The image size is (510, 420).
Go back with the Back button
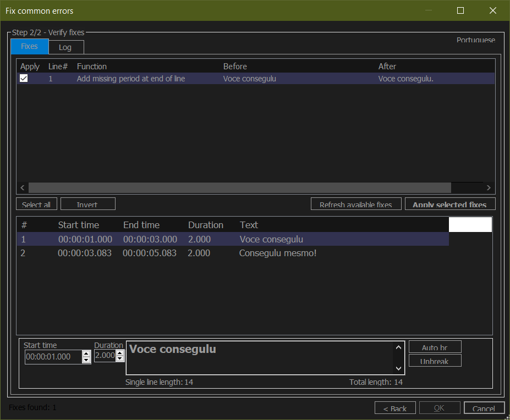pyautogui.click(x=395, y=408)
